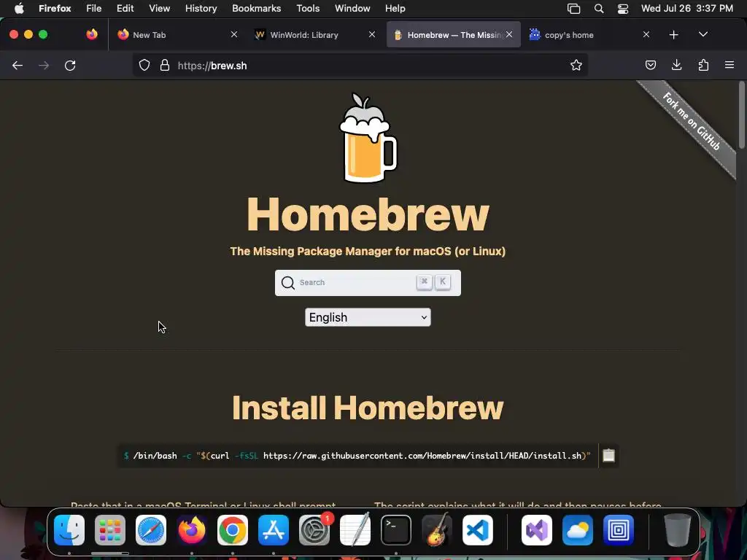Image resolution: width=747 pixels, height=560 pixels.
Task: Open the Bookmarks menu
Action: pos(256,8)
